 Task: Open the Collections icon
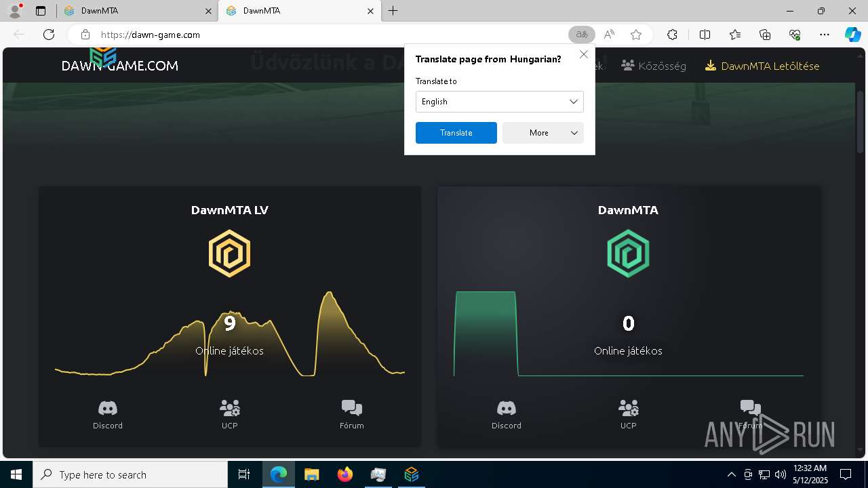coord(765,35)
